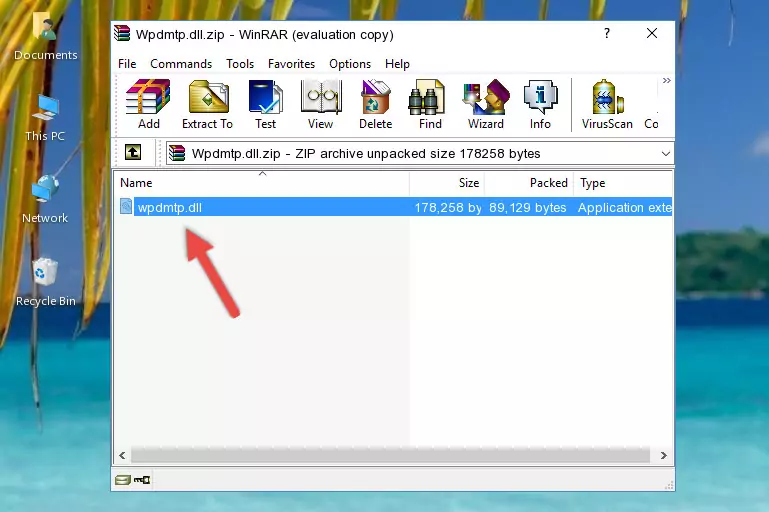
Task: Open the Tools menu
Action: (x=240, y=64)
